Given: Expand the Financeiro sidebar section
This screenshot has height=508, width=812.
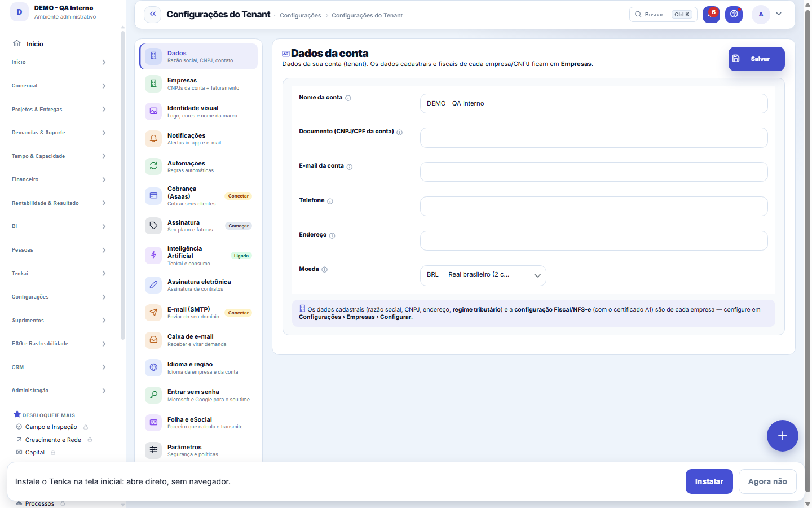Looking at the screenshot, I should pos(59,179).
